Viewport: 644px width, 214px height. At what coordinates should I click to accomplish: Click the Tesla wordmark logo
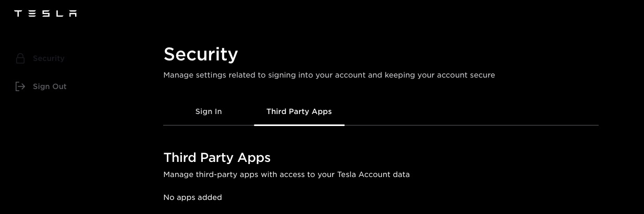(45, 14)
